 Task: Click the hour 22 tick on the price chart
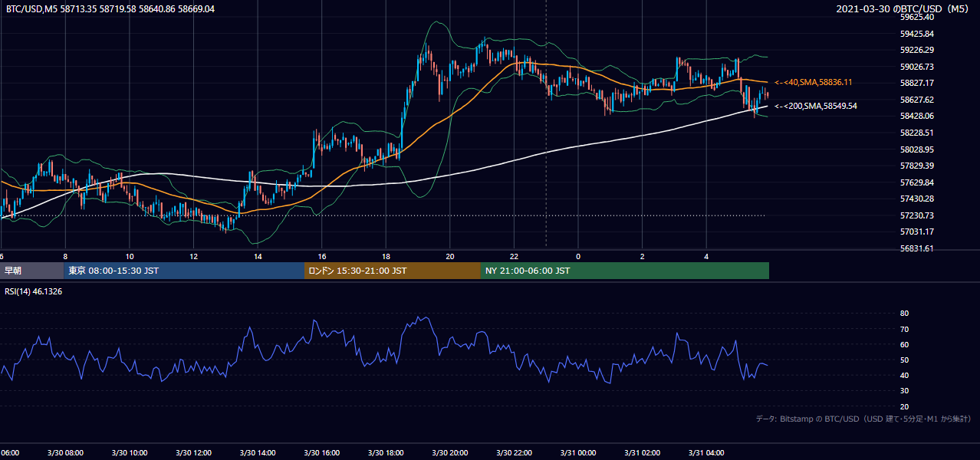514,256
